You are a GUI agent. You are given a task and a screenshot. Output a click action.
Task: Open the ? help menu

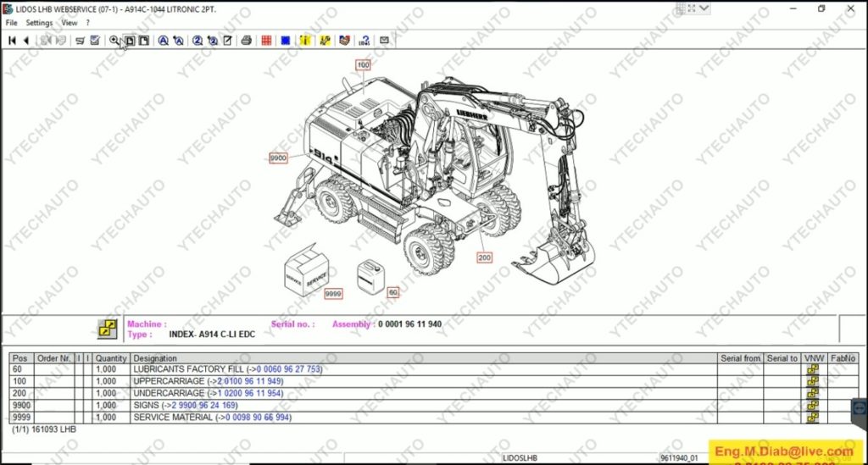87,23
